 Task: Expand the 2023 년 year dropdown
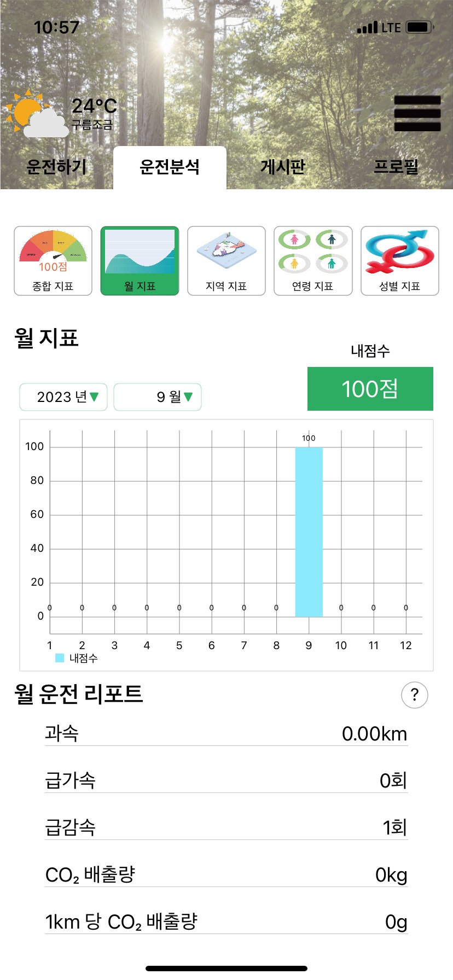[x=63, y=397]
